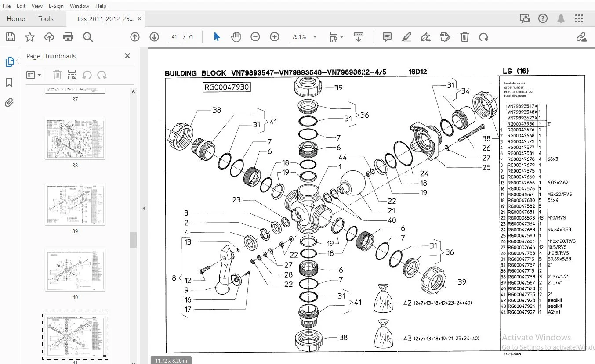Click the '17-11-2003' date text
Screen dimensions: 595x364
(x=512, y=353)
